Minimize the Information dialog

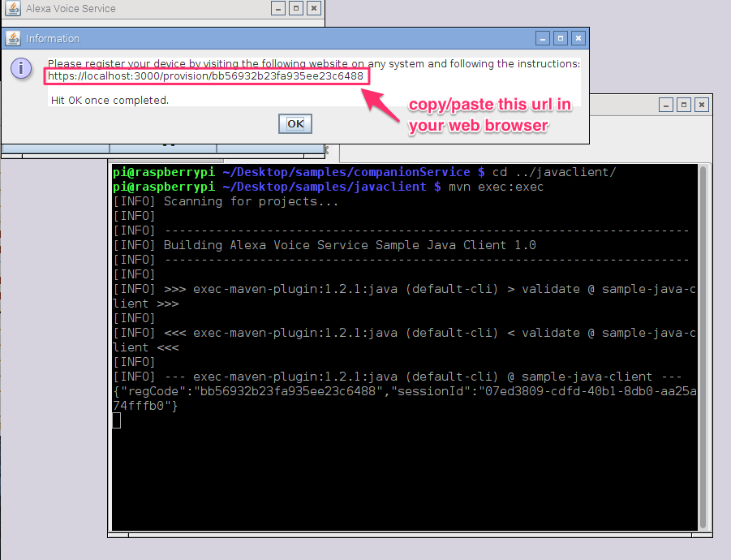[x=543, y=38]
